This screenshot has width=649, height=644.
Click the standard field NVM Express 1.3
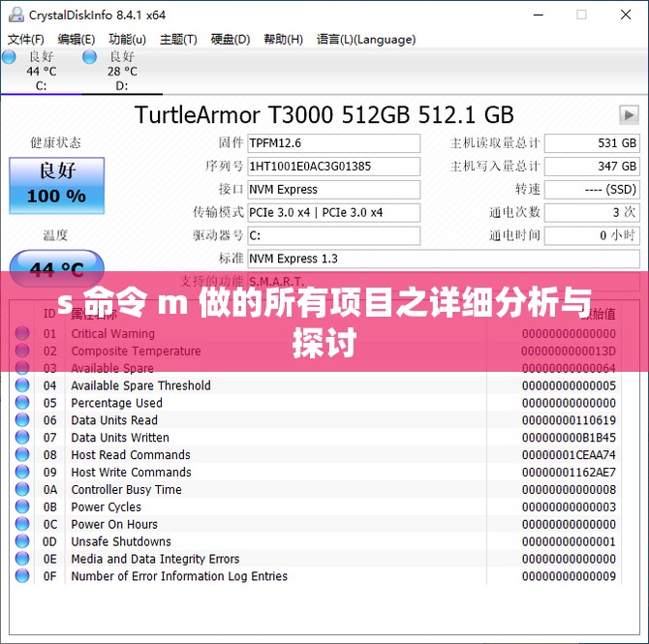pos(444,260)
